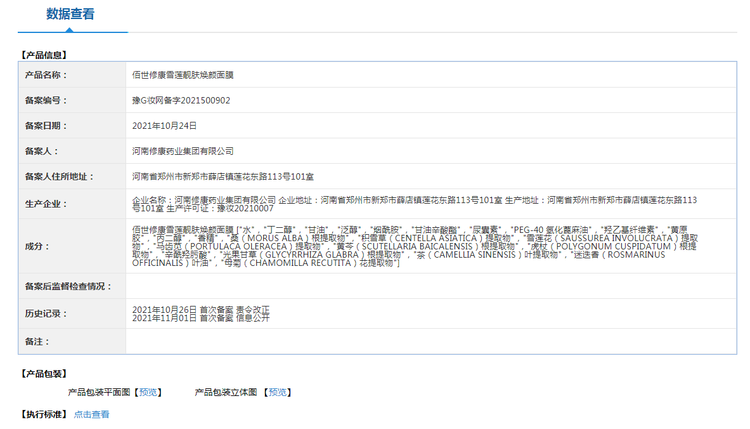Click the 【产品信息】 section heading
The width and height of the screenshot is (750, 429).
point(43,54)
